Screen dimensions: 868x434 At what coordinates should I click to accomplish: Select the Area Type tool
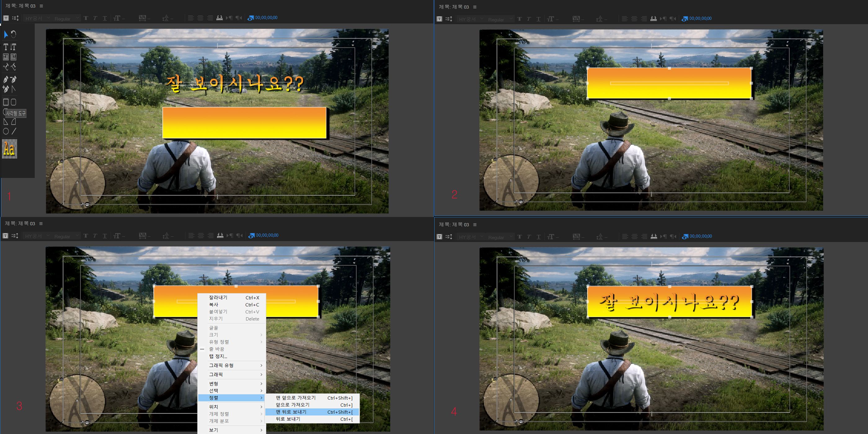point(6,57)
